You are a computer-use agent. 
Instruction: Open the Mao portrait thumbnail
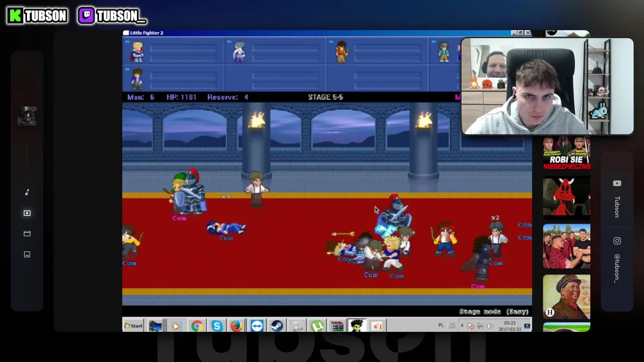[x=567, y=297]
